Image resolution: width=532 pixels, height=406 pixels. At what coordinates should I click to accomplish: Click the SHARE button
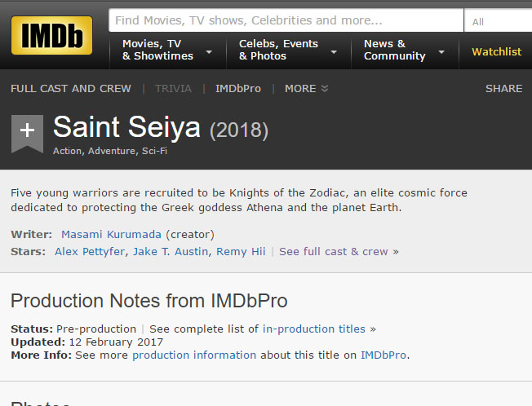pos(503,88)
